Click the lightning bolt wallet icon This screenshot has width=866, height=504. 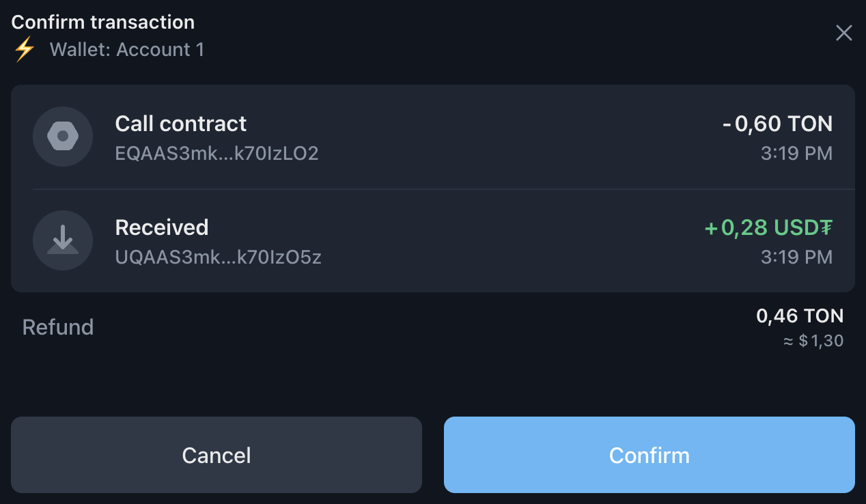(25, 50)
